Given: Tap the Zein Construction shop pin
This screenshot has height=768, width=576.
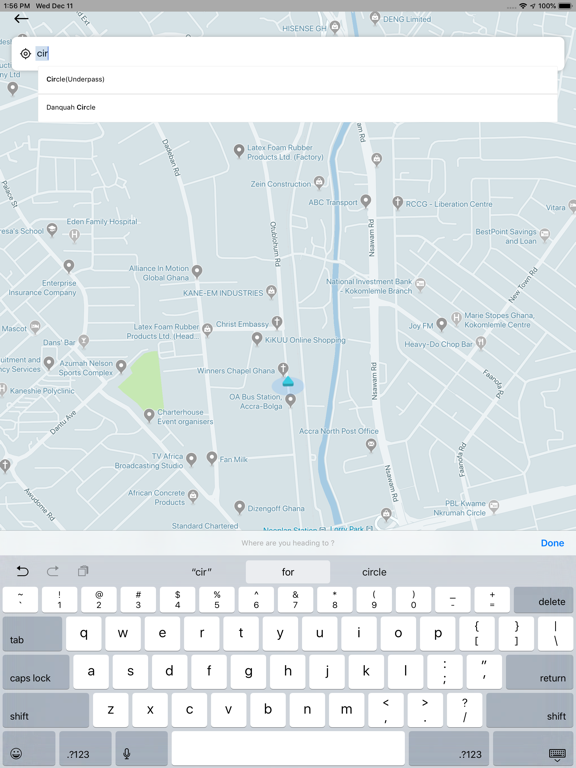Looking at the screenshot, I should [319, 183].
